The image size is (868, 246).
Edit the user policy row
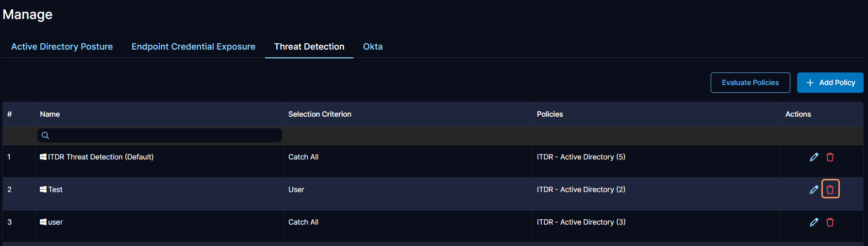[x=814, y=222]
